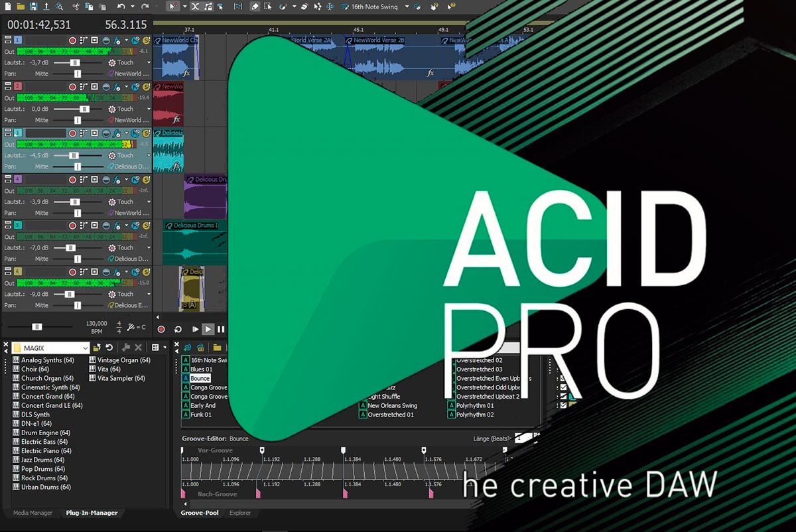
Task: Open track 1 FX button
Action: (117, 40)
